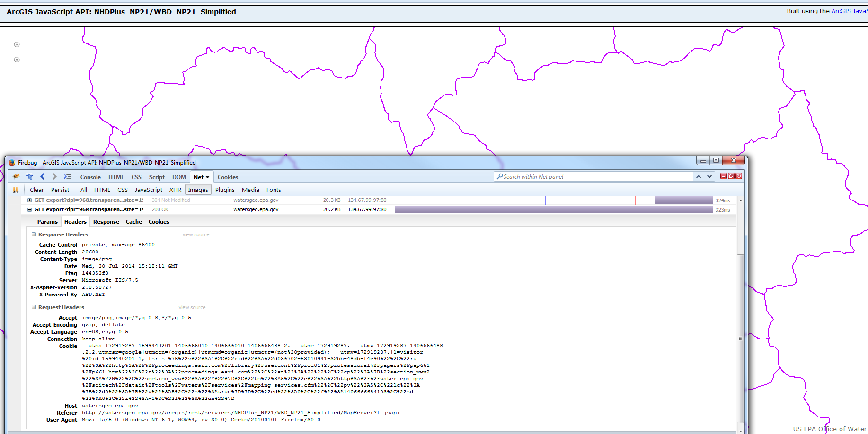Click the 324ms timeline bar
The image size is (868, 434).
[x=684, y=200]
